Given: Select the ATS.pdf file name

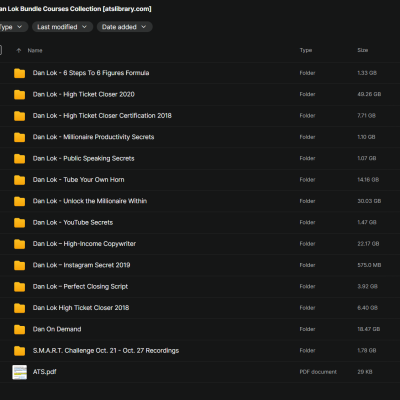Looking at the screenshot, I should click(x=45, y=372).
